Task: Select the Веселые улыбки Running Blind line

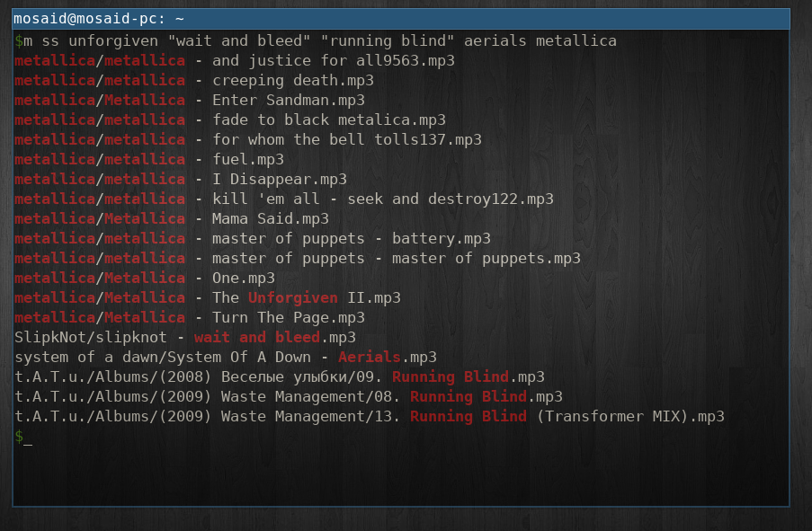Action: pos(280,376)
